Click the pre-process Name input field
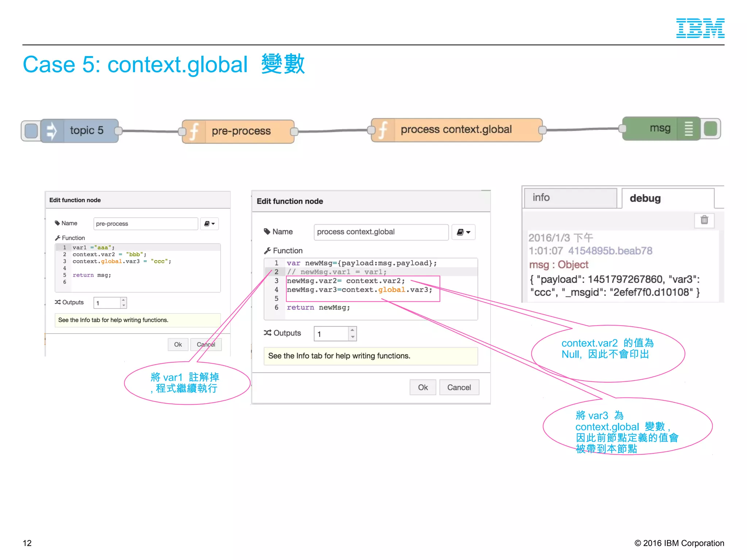The height and width of the screenshot is (560, 747). click(146, 223)
